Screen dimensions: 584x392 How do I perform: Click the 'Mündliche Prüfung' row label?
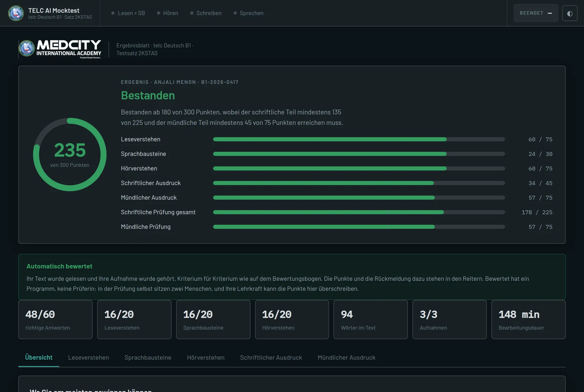(x=146, y=227)
